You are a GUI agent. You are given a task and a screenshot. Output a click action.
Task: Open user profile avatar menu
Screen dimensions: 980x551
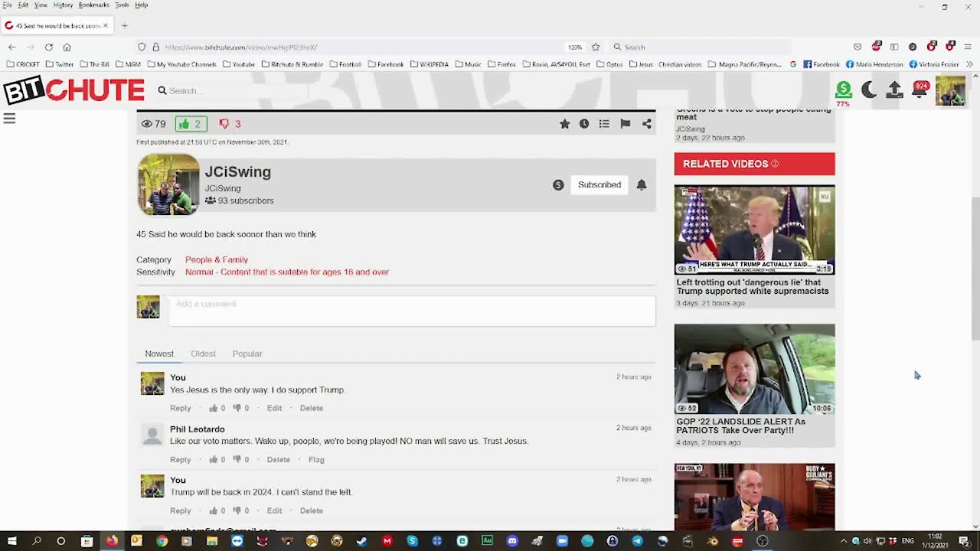(950, 90)
